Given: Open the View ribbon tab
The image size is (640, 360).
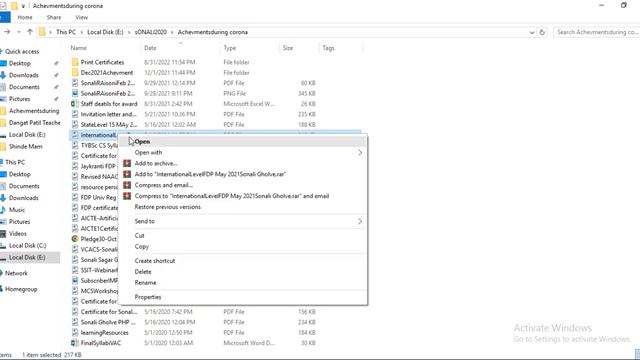Looking at the screenshot, I should click(82, 18).
